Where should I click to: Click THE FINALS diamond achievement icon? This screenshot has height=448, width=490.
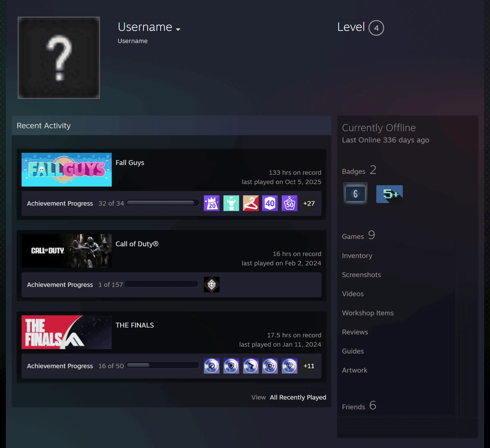tap(289, 366)
